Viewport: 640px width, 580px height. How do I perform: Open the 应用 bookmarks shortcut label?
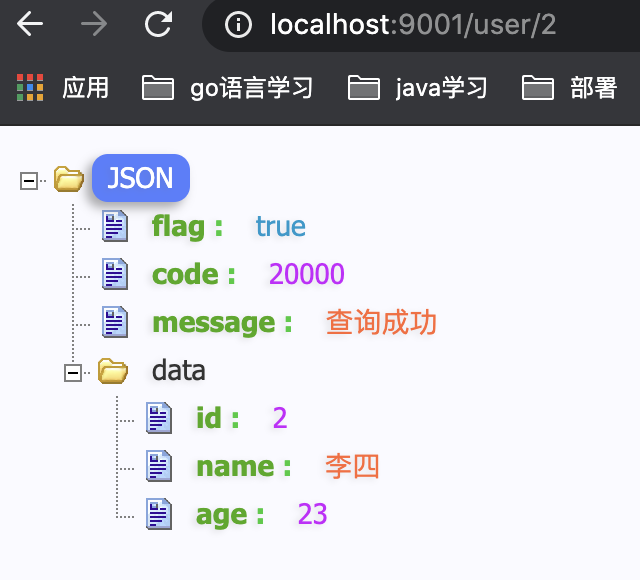click(x=85, y=88)
